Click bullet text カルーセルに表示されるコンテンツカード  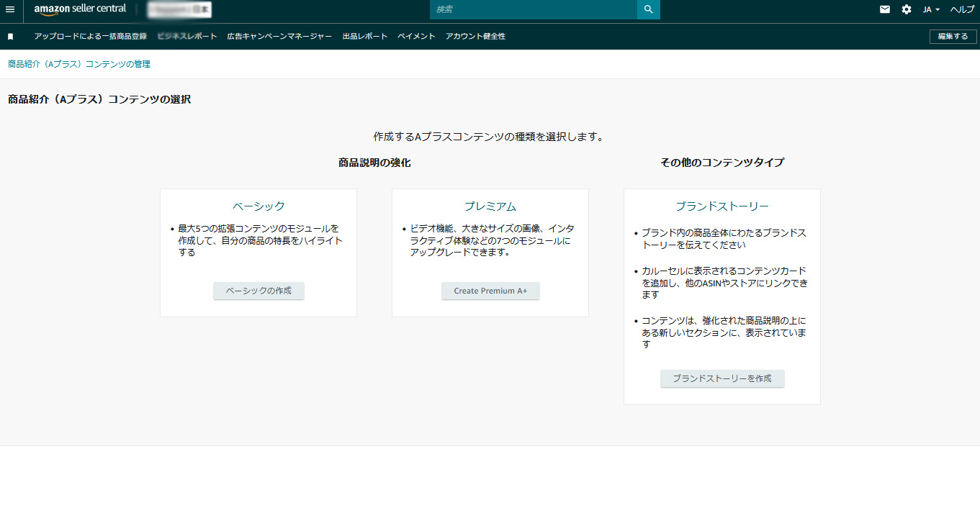[x=724, y=283]
